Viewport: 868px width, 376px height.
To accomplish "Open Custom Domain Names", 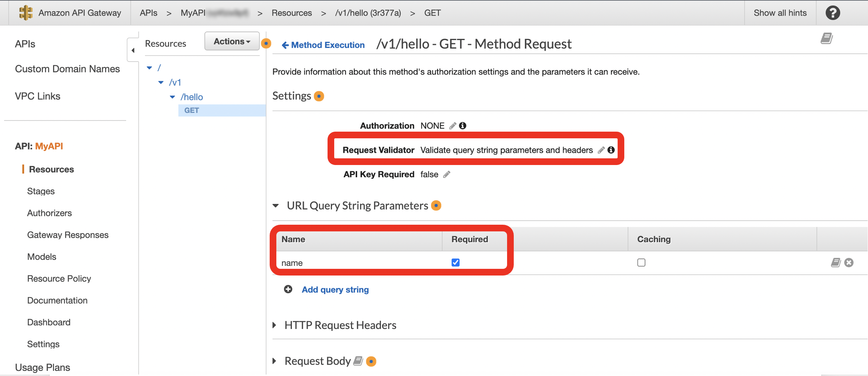I will (68, 69).
